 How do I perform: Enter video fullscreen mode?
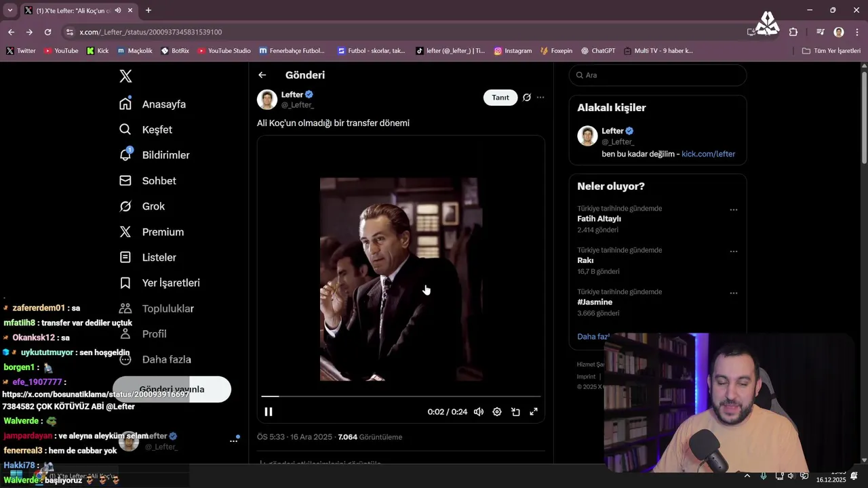pyautogui.click(x=534, y=411)
